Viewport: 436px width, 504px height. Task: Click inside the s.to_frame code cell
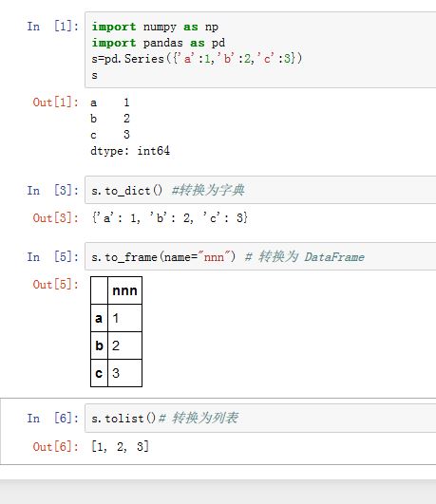[x=260, y=256]
